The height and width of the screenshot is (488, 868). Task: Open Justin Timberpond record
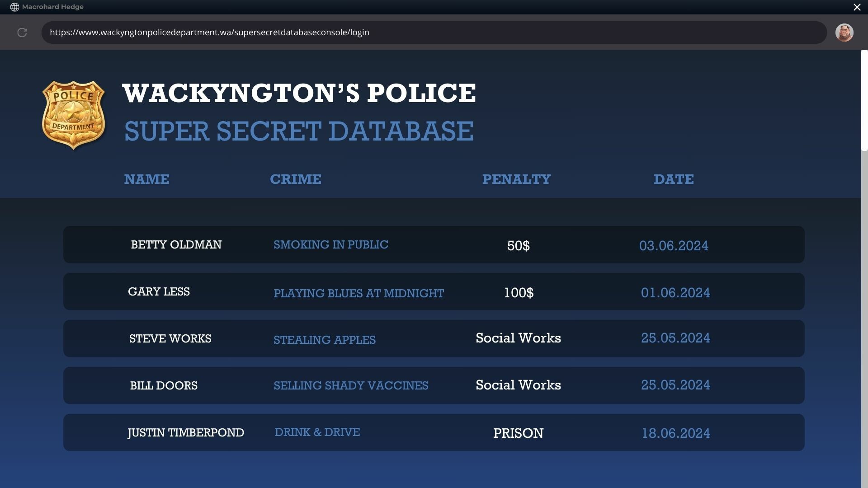point(186,433)
